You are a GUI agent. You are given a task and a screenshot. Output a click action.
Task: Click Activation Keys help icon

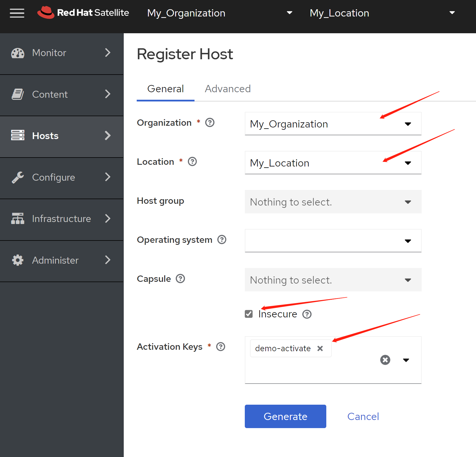[221, 347]
